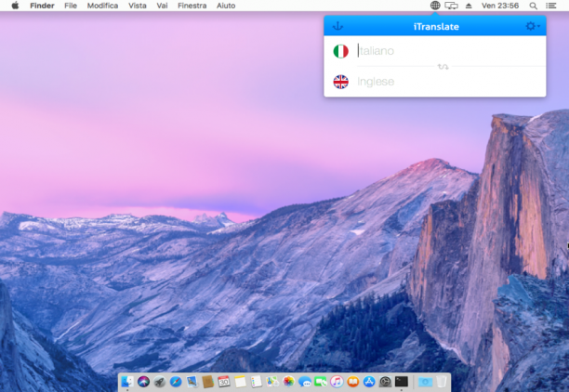The image size is (569, 392).
Task: Swap the source and target languages
Action: 443,66
